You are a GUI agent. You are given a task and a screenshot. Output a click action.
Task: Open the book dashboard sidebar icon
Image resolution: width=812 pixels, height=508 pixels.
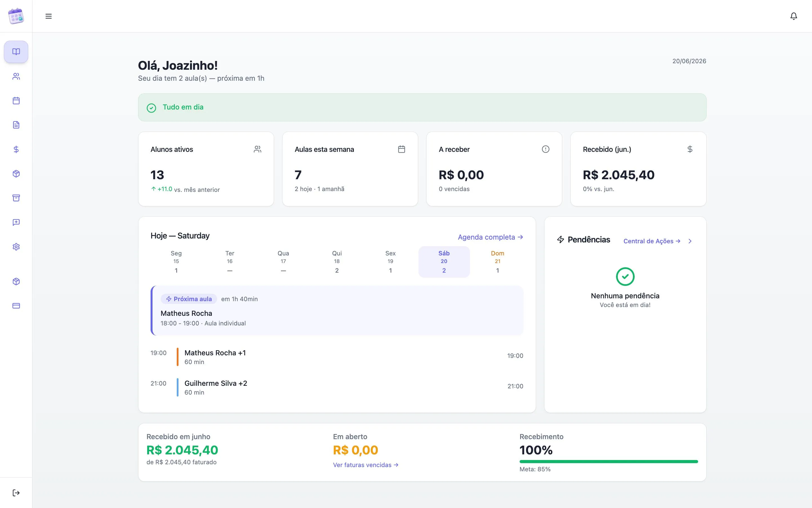pos(16,52)
